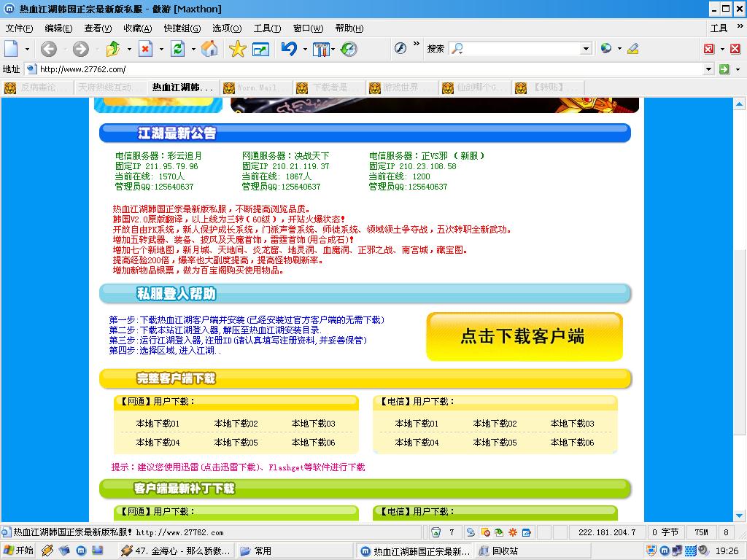The height and width of the screenshot is (560, 747).
Task: Click the 75M memory status bar entry
Action: [701, 532]
